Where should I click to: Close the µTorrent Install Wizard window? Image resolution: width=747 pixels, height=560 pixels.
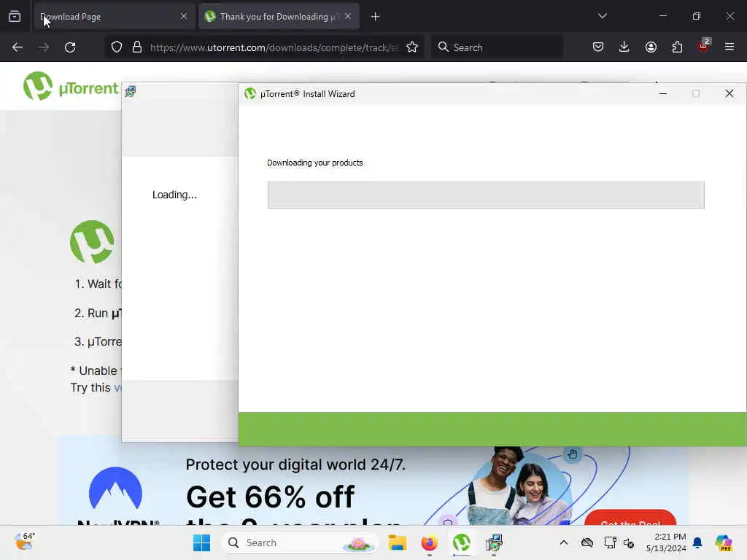pyautogui.click(x=729, y=94)
